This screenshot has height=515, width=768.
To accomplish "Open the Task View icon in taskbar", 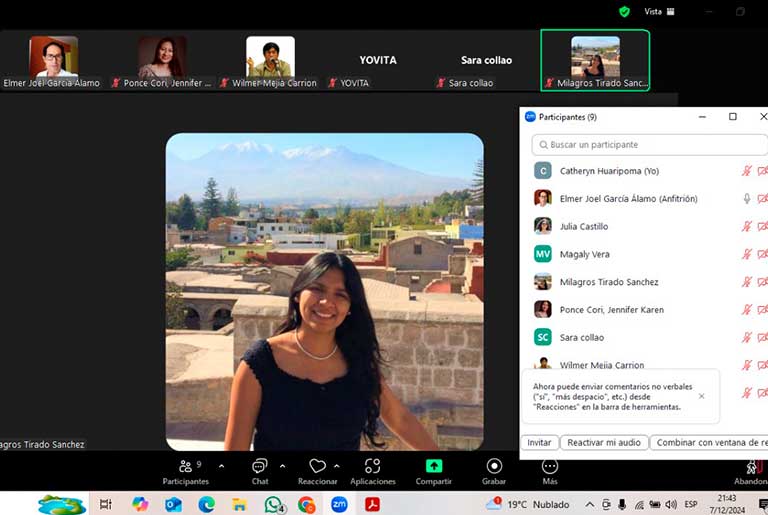I will pyautogui.click(x=105, y=504).
